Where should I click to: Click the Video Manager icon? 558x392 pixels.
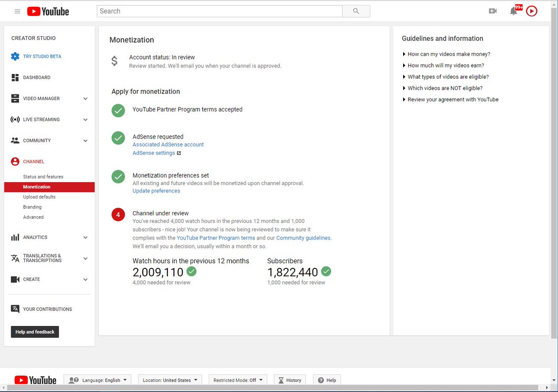[x=15, y=99]
